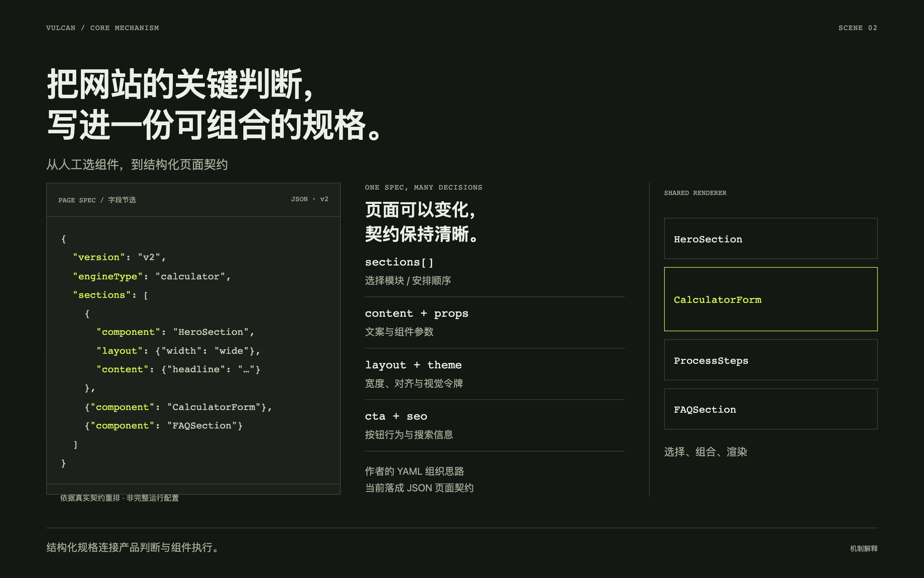Click the "cta + seo" item heading

(x=396, y=416)
